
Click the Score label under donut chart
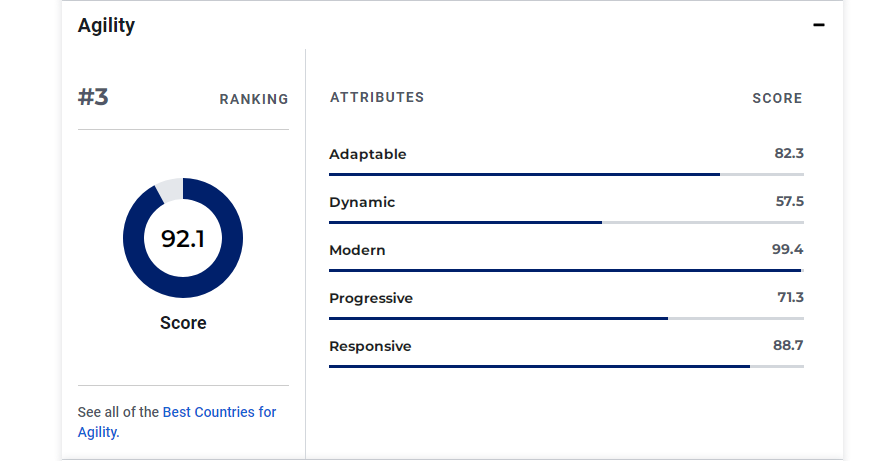pos(183,323)
